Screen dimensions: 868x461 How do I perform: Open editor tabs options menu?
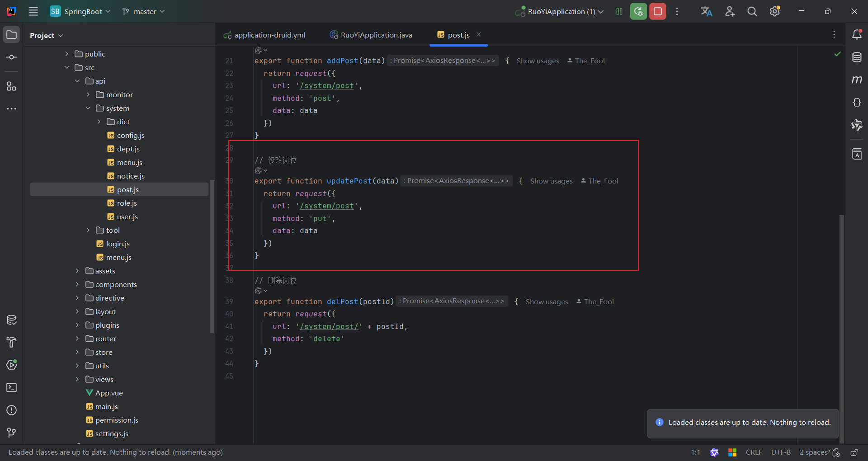tap(834, 35)
